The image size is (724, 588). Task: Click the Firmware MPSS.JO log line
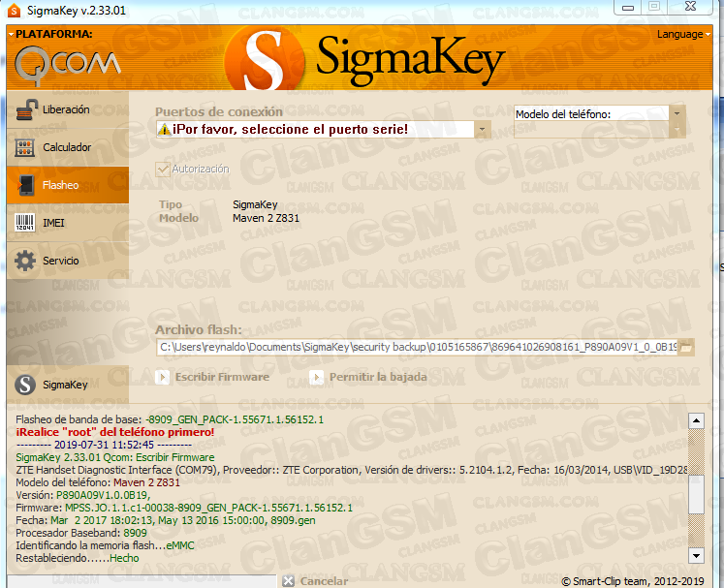184,508
